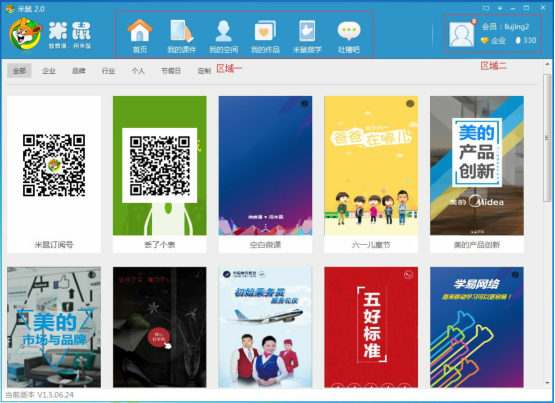
Task: Click the corner icon on 学易网络 card
Action: pos(515,274)
